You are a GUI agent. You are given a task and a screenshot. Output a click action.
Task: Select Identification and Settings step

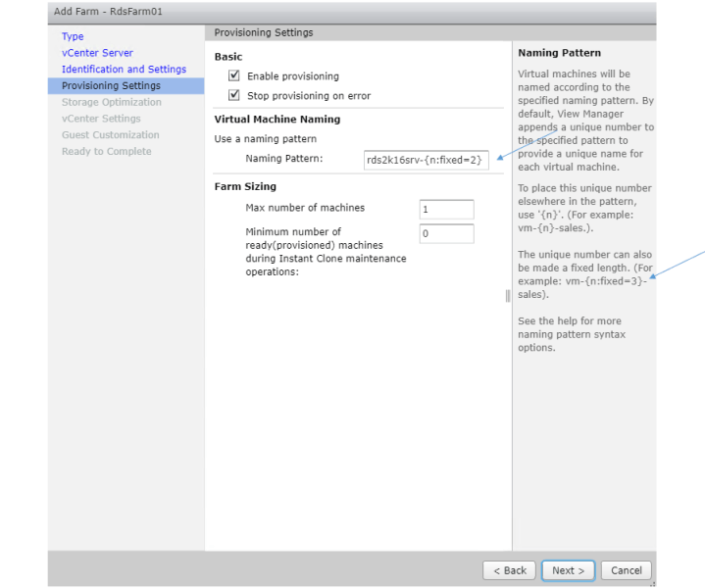(124, 70)
